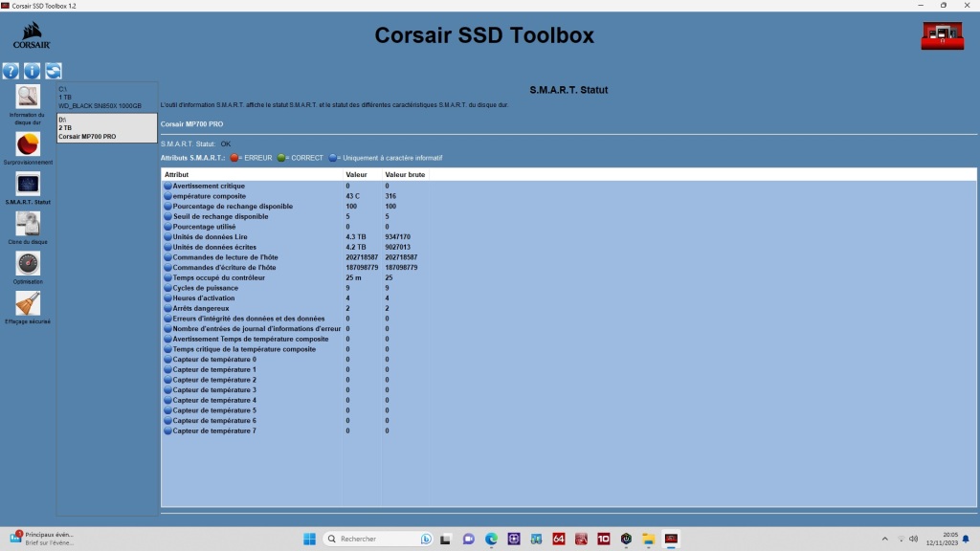Refresh the drive list with the refresh icon
The image size is (980, 551).
(x=54, y=70)
